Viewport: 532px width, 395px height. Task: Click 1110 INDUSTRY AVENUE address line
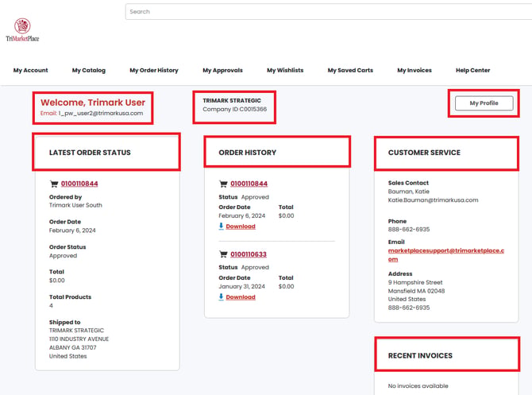79,339
